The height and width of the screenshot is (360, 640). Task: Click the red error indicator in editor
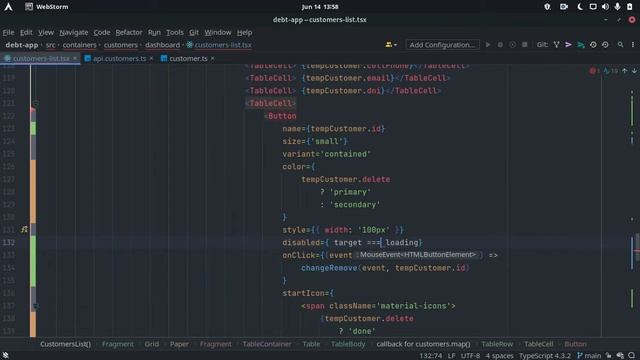(x=594, y=71)
